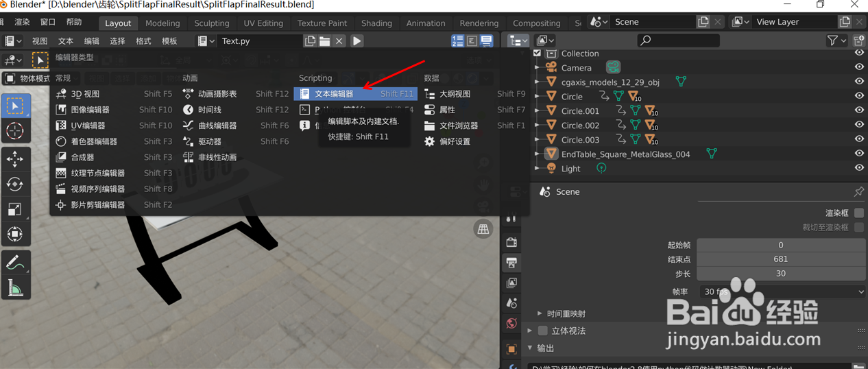
Task: Expand the Circle.002 item in the outliner
Action: [x=538, y=126]
